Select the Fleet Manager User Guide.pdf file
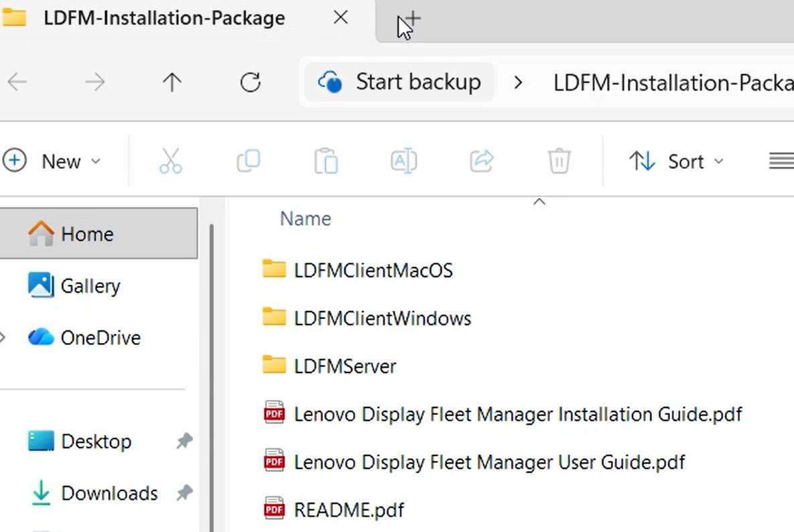This screenshot has width=794, height=532. pyautogui.click(x=474, y=462)
